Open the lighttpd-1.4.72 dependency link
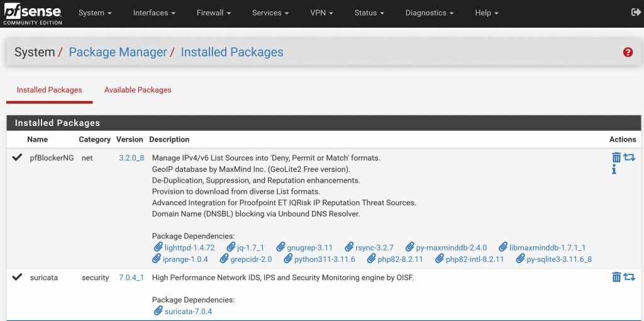 pos(189,248)
